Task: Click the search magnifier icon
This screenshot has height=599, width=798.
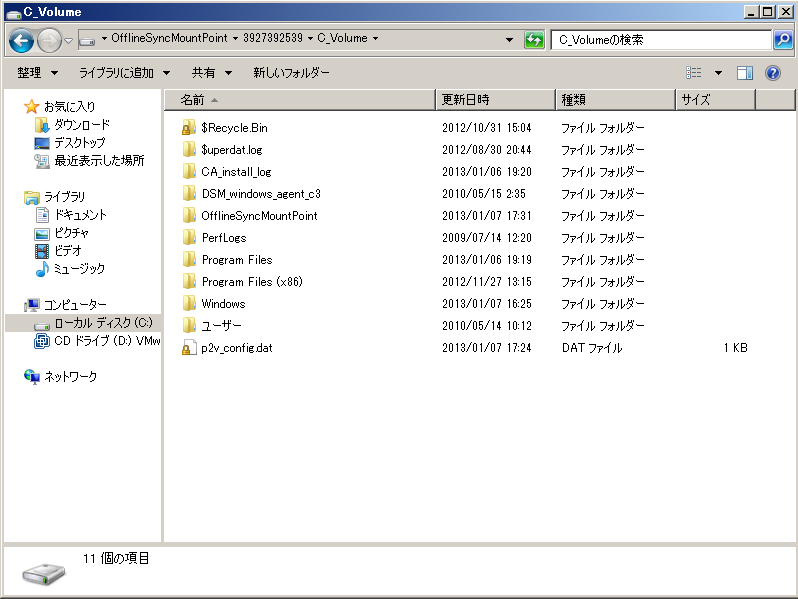Action: 783,40
